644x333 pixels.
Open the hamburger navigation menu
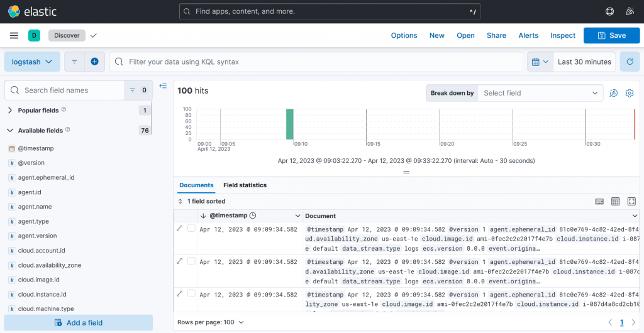coord(14,36)
